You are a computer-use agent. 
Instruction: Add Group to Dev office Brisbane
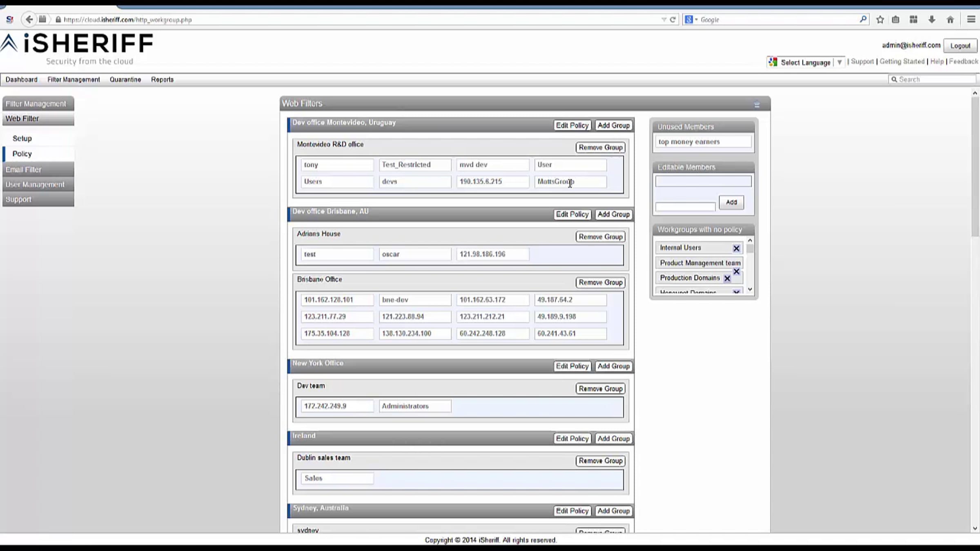click(x=613, y=214)
